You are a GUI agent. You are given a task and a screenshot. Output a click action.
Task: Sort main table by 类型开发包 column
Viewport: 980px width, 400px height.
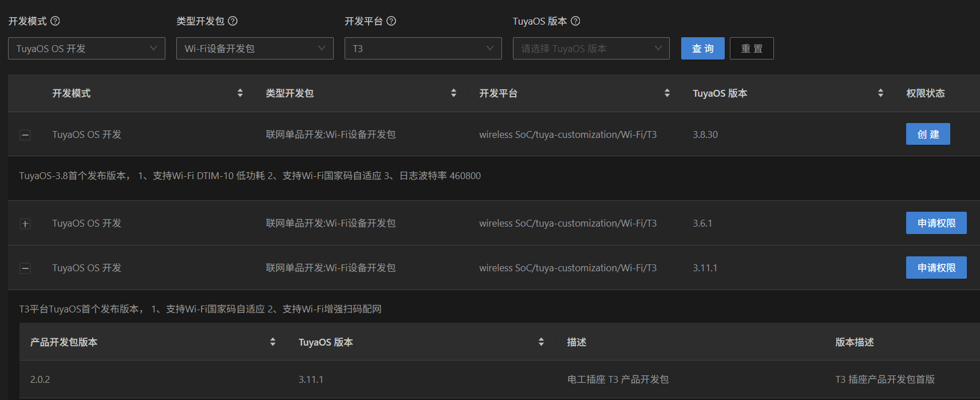(x=453, y=93)
